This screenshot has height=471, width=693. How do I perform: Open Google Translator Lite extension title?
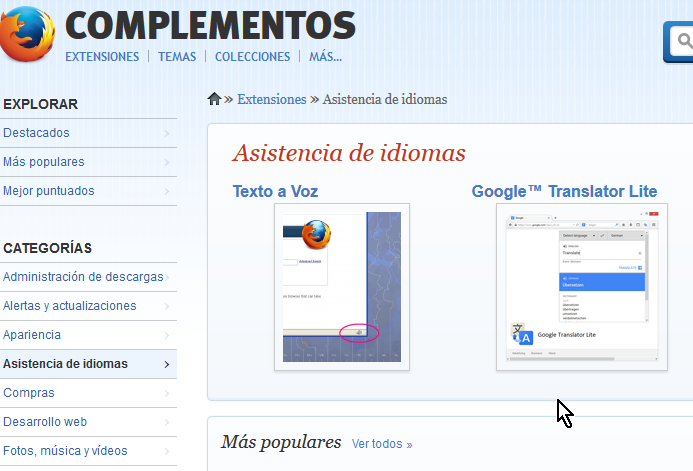tap(564, 191)
